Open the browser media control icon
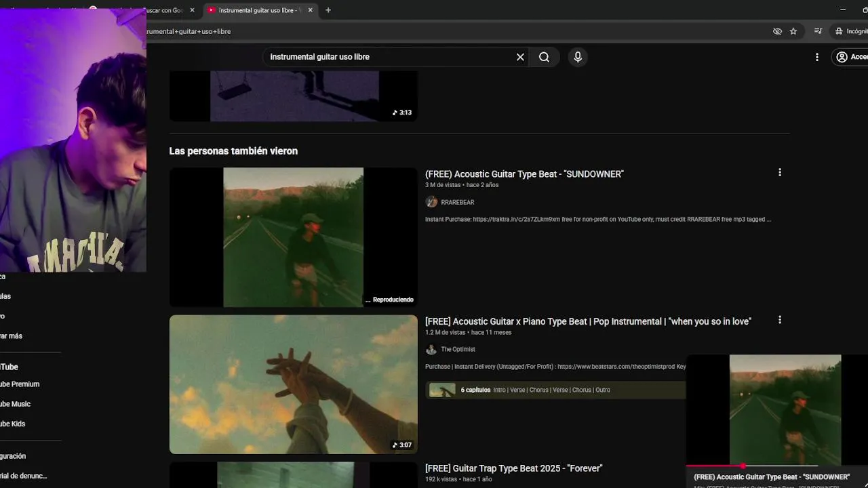This screenshot has width=868, height=488. pyautogui.click(x=818, y=31)
